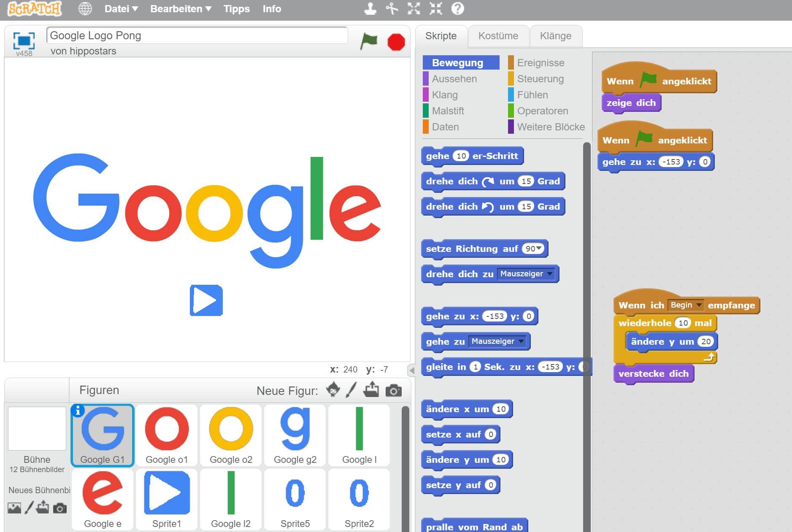Viewport: 792px width, 532px height.
Task: Choose new sprite from library icon
Action: (333, 389)
